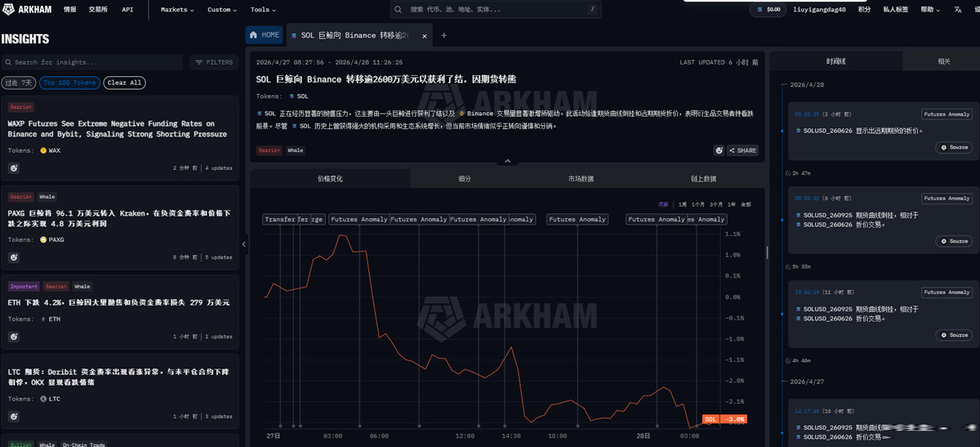
Task: Open Source for the 6小时前 Futures Anomaly entry
Action: coord(954,241)
